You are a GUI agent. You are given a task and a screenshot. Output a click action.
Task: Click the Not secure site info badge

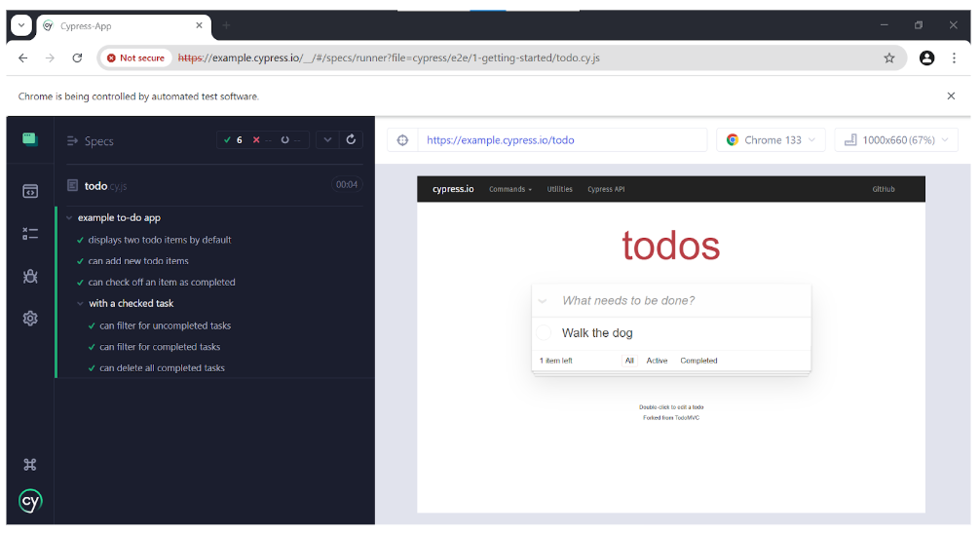tap(135, 58)
